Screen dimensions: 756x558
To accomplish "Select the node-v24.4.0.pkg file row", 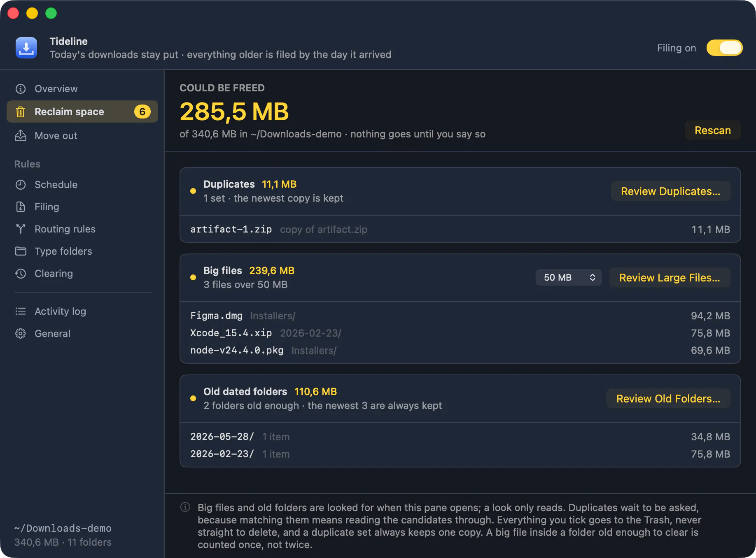I will 460,350.
